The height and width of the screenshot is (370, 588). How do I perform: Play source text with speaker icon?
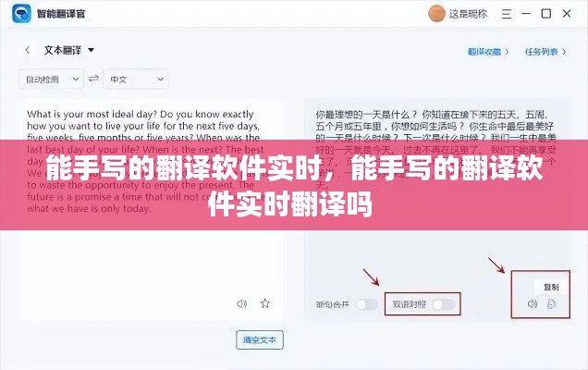click(242, 303)
